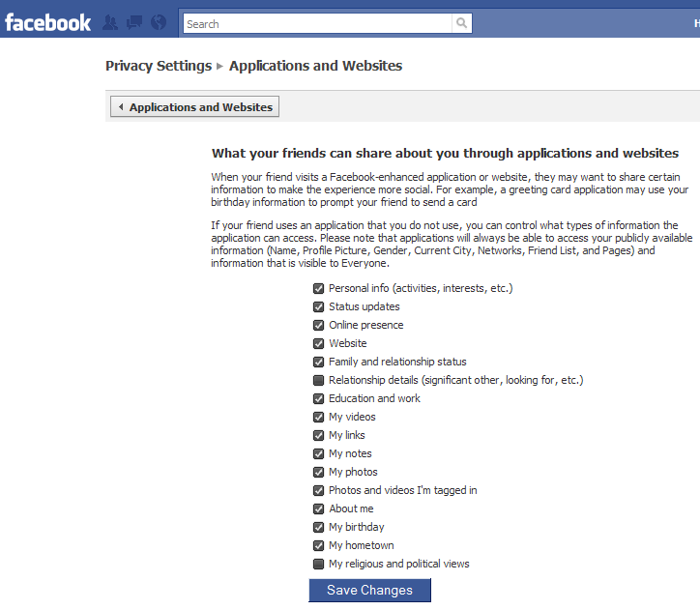Toggle the Website checkbox
The image size is (700, 610).
pos(318,343)
